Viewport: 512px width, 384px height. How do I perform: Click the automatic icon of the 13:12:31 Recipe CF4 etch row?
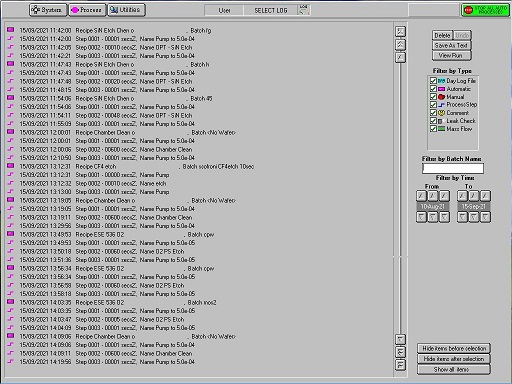[11, 166]
